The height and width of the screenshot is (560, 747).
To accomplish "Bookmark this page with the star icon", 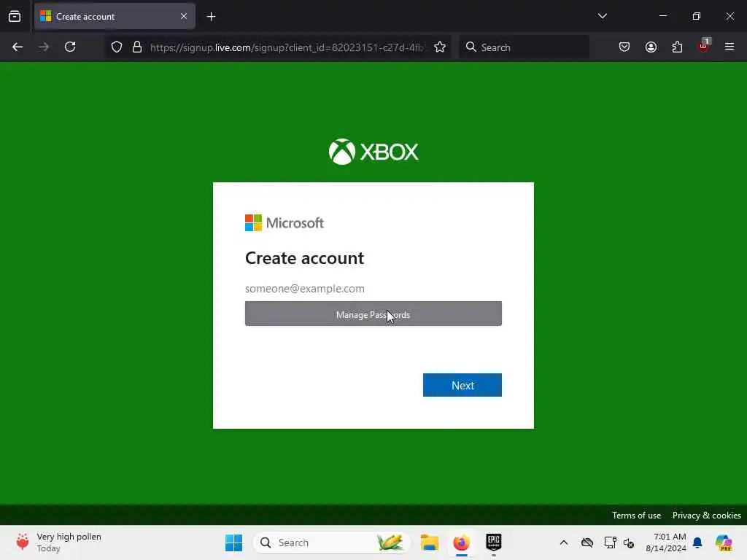I will 440,47.
